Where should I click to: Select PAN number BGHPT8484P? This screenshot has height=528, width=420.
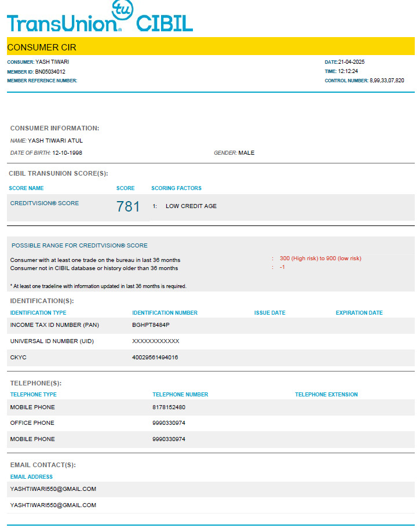[151, 325]
